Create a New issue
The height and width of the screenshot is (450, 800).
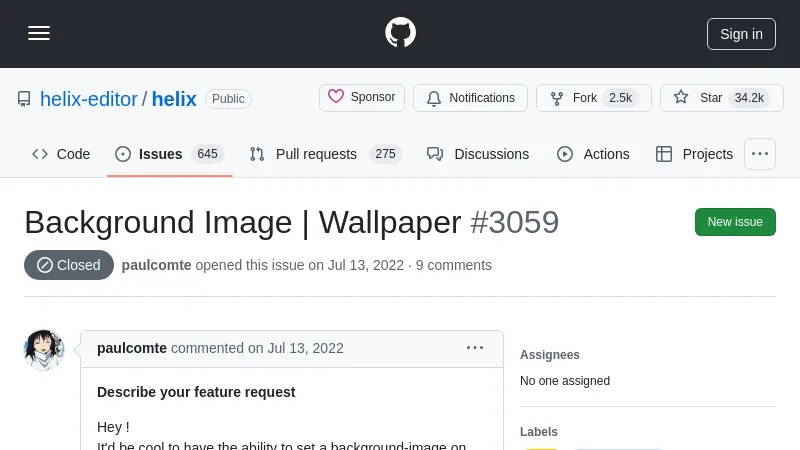pos(735,222)
